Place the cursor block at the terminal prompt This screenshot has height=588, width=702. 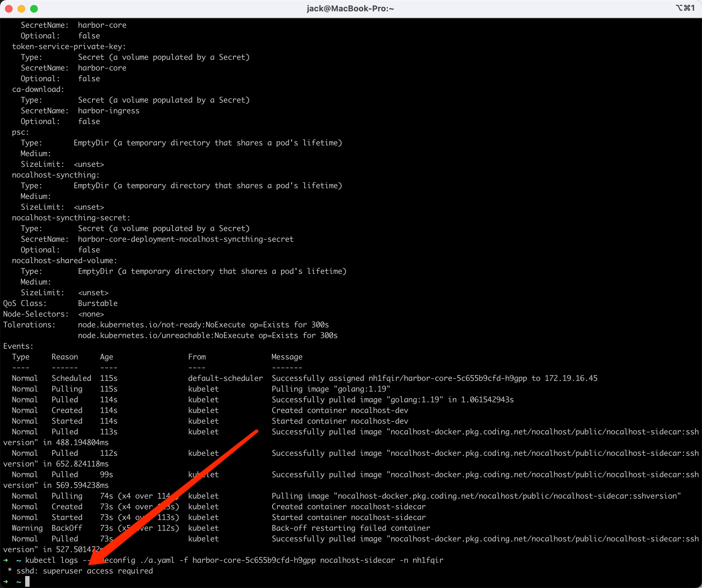(x=28, y=581)
